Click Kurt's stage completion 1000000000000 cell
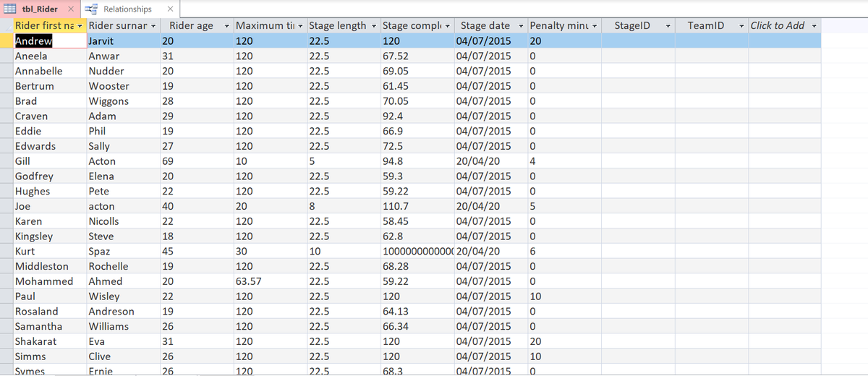 click(417, 251)
